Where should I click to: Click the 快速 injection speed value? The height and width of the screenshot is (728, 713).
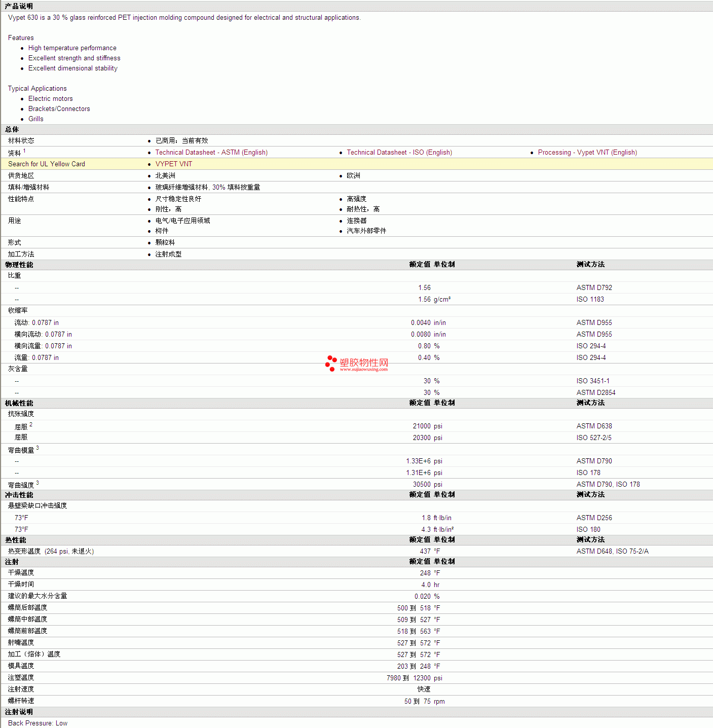424,689
